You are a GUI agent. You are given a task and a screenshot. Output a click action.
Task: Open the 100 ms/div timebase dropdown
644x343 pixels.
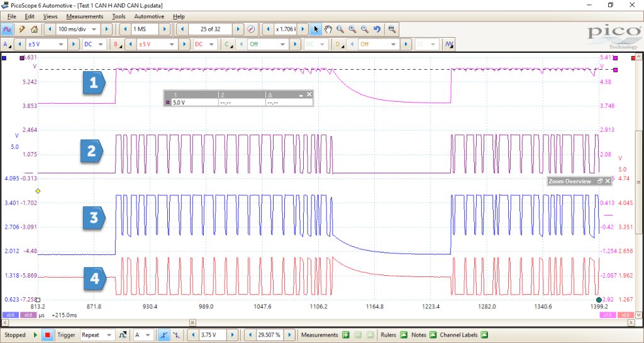click(x=78, y=29)
